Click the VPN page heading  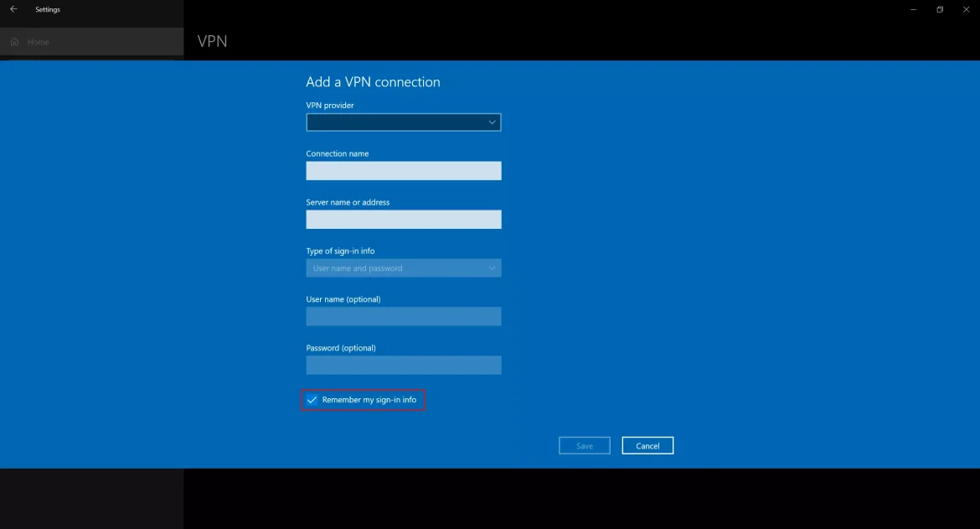tap(212, 41)
